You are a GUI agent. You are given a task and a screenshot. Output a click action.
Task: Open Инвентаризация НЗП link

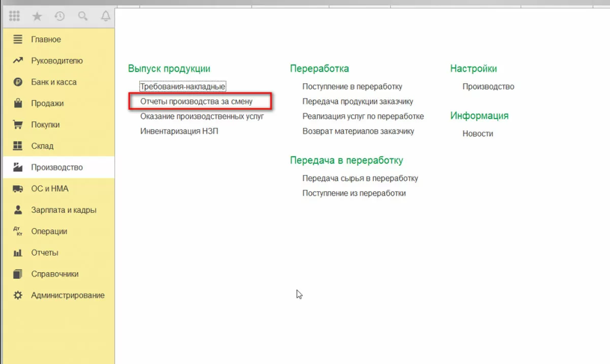click(179, 131)
